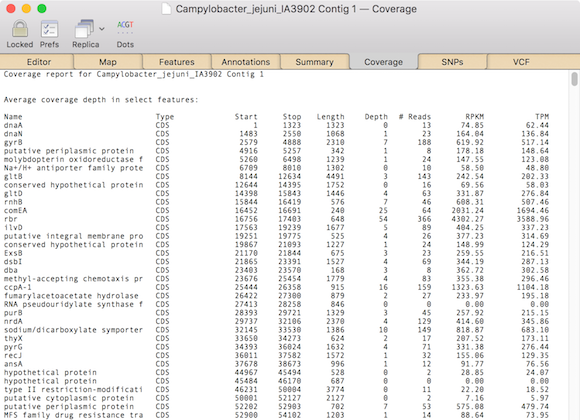Click the yellow minimize window button
Screen dimensions: 580x420
coord(26,9)
